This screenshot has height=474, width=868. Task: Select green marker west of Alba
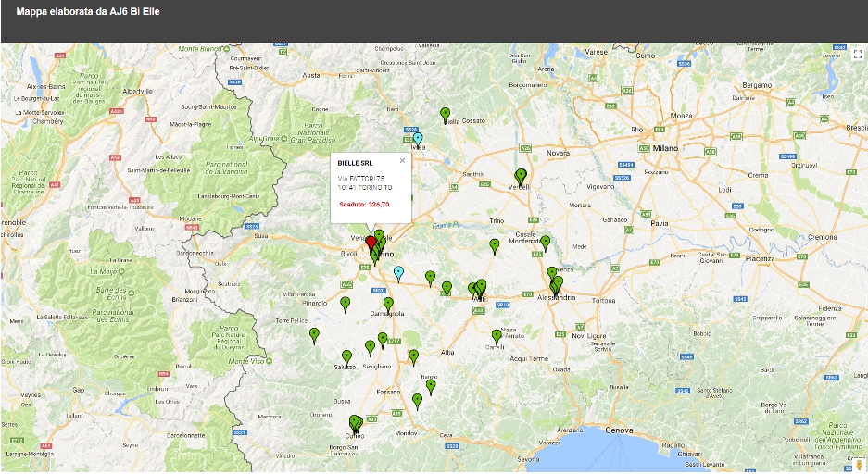click(x=413, y=356)
